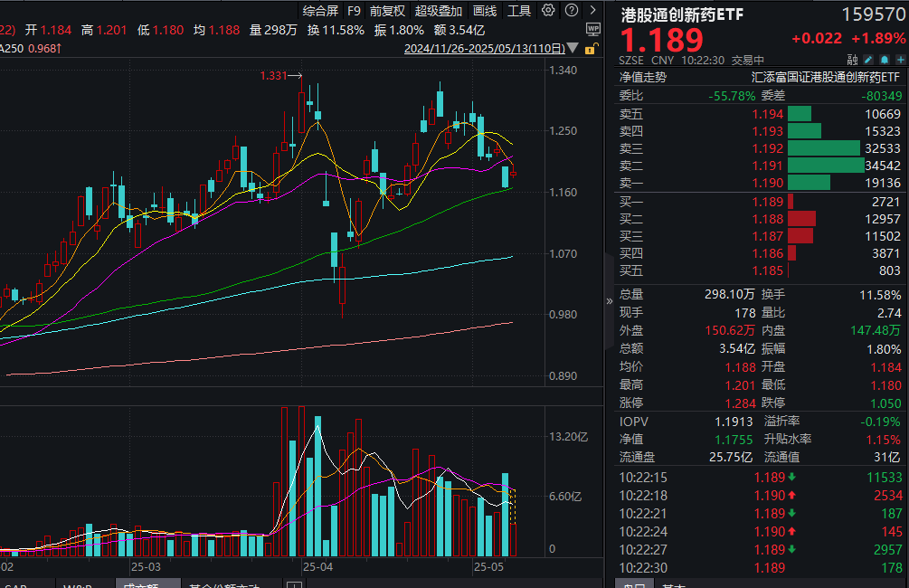This screenshot has width=909, height=588.
Task: Click the 超级叠加 overlay button
Action: pyautogui.click(x=439, y=10)
